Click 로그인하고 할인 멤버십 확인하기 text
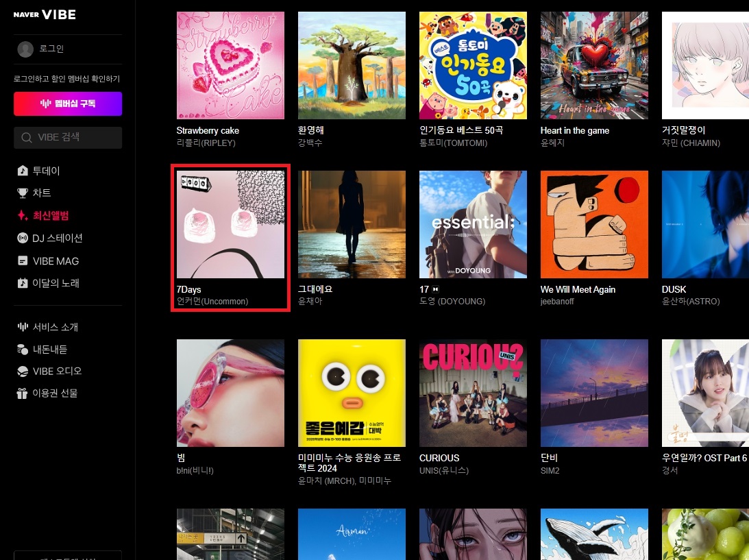Image resolution: width=749 pixels, height=560 pixels. pyautogui.click(x=67, y=79)
